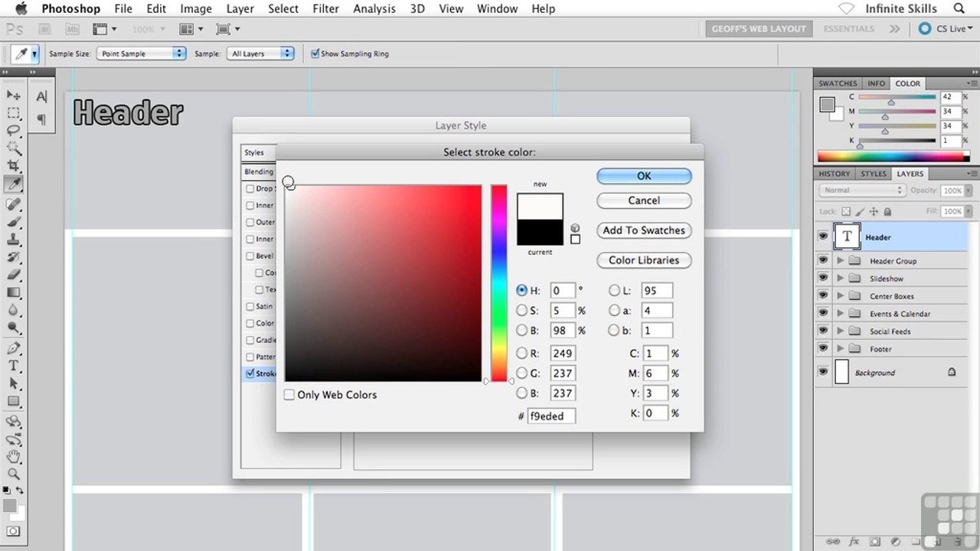Open Color Libraries
The image size is (980, 551).
[x=644, y=260]
